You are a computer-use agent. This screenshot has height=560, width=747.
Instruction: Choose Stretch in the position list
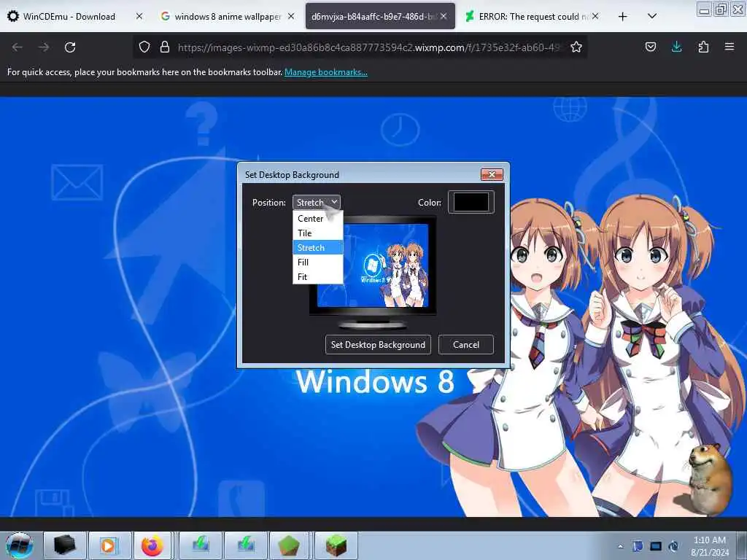[318, 248]
